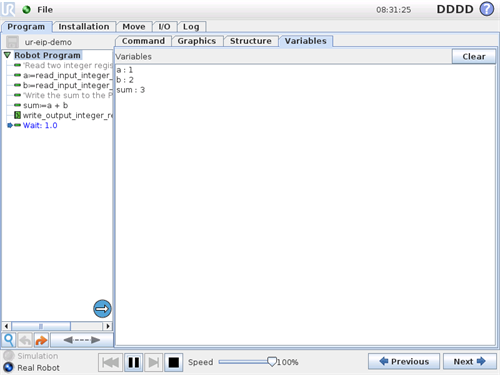Rewind program to the start
Viewport: 500px width, 375px height.
coord(110,362)
